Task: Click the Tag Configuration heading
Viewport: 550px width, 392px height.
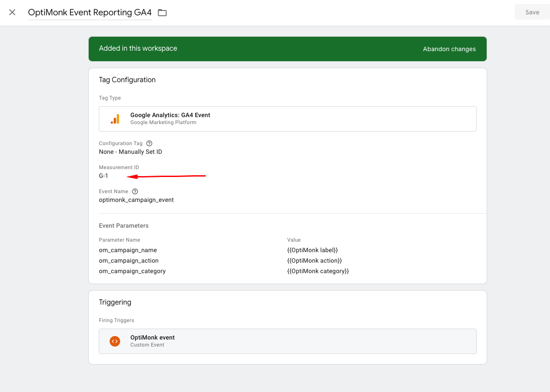Action: point(127,80)
